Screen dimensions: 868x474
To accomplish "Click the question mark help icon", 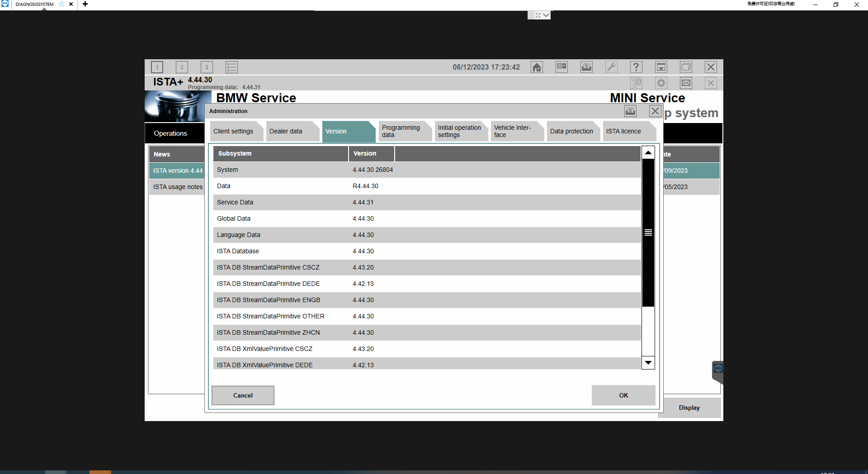I will tap(636, 67).
